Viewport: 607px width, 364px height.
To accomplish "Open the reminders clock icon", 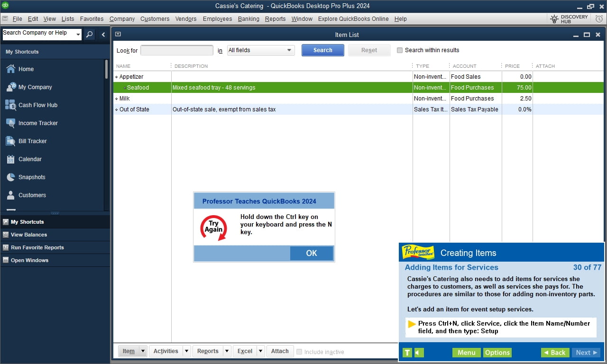I will tap(599, 19).
